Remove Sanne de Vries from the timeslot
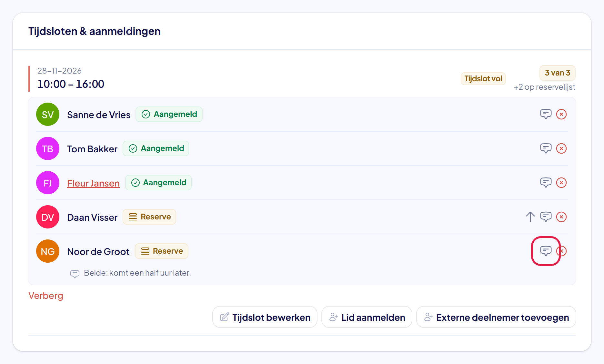The height and width of the screenshot is (364, 604). tap(561, 114)
